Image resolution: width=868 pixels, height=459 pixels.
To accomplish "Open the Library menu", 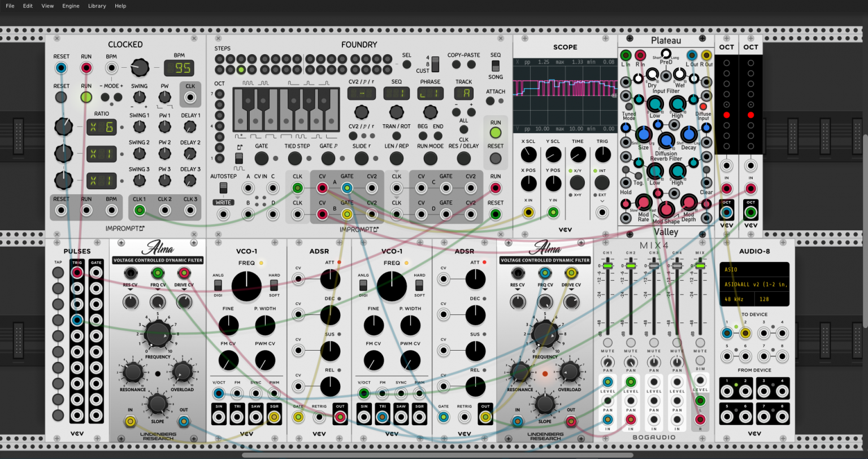I will point(97,6).
